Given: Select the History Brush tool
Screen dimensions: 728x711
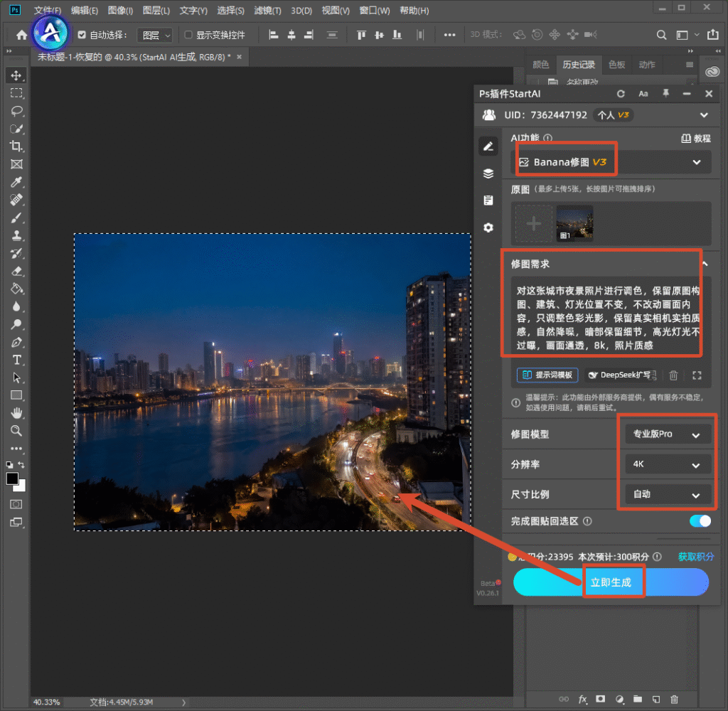Looking at the screenshot, I should click(16, 253).
